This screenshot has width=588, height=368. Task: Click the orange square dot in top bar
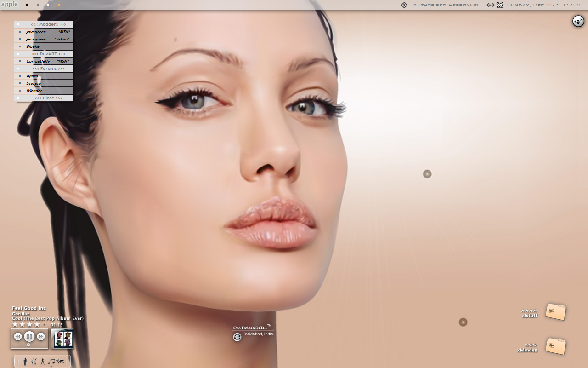[59, 5]
